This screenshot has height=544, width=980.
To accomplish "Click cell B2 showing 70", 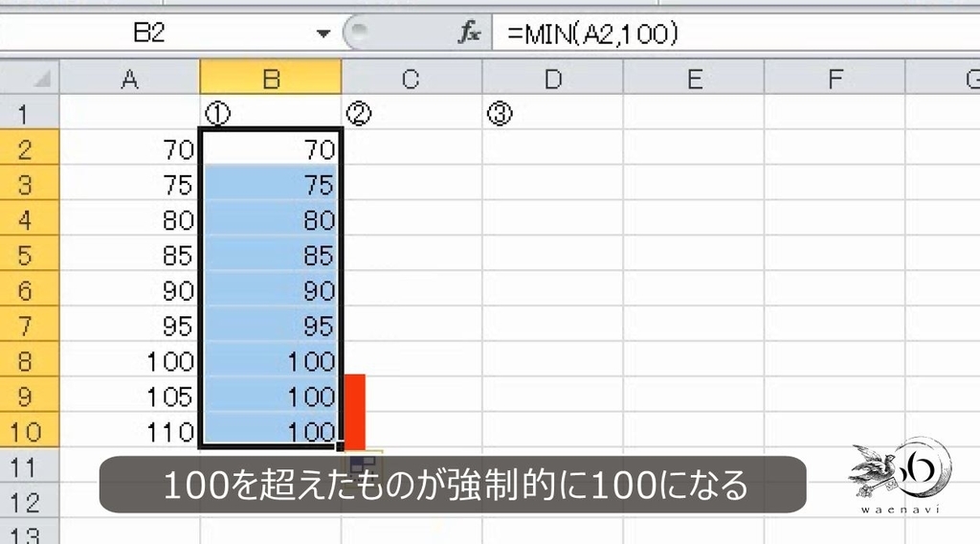I will pyautogui.click(x=271, y=147).
